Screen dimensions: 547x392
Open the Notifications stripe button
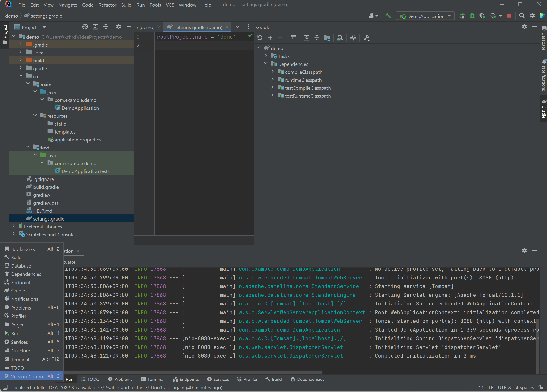pyautogui.click(x=544, y=75)
